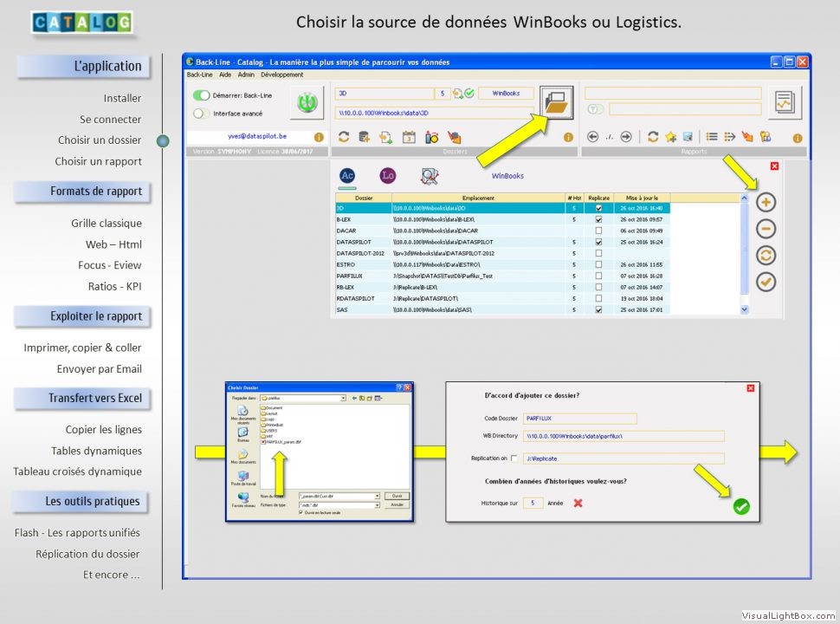Click the magnifier search icon beside the Lo icon
This screenshot has width=840, height=624.
(430, 176)
